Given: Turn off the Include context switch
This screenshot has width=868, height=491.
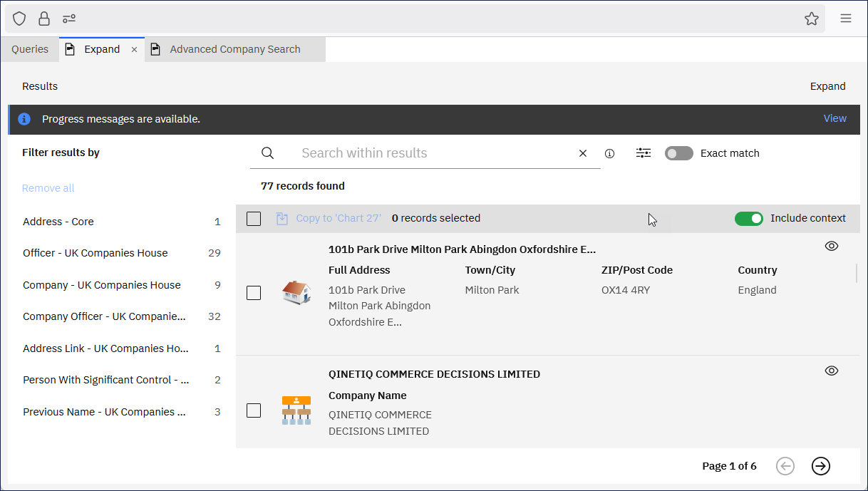Looking at the screenshot, I should [749, 218].
